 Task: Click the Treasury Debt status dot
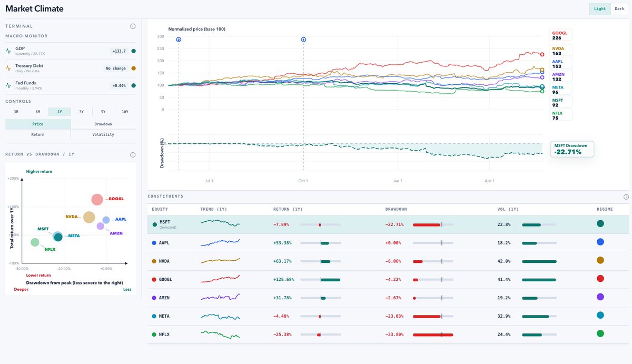133,68
